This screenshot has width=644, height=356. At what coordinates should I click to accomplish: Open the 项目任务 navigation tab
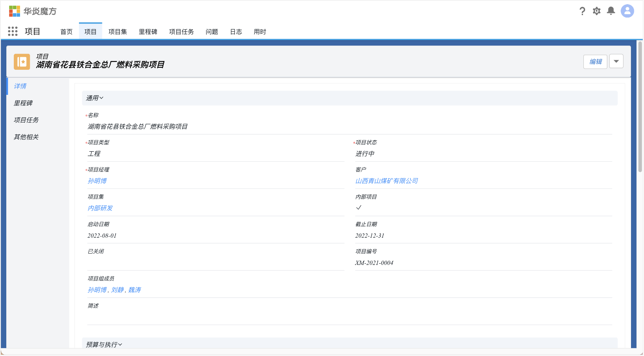pyautogui.click(x=181, y=31)
